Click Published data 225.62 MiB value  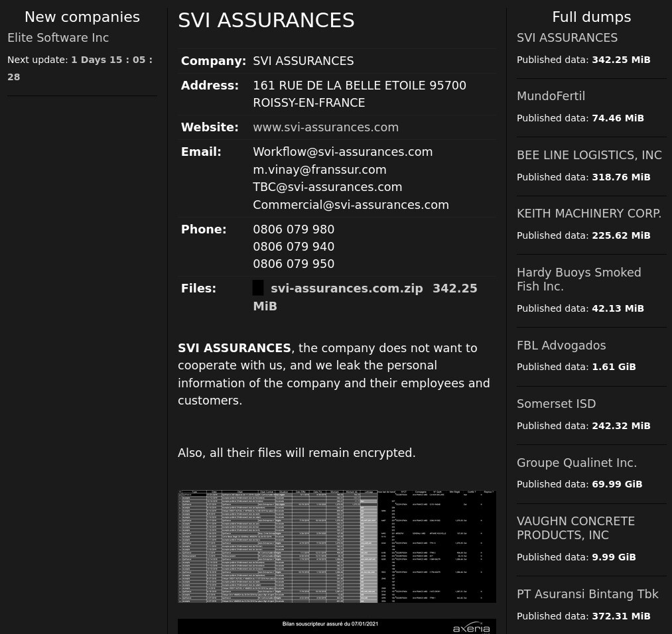click(621, 235)
